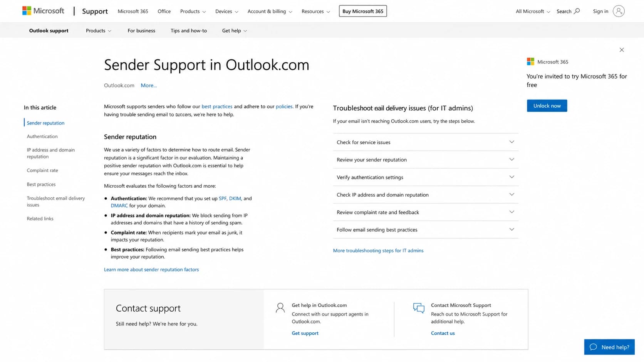Click the 'Sender Support in Outlook.com' title
This screenshot has height=362, width=644.
[x=206, y=65]
